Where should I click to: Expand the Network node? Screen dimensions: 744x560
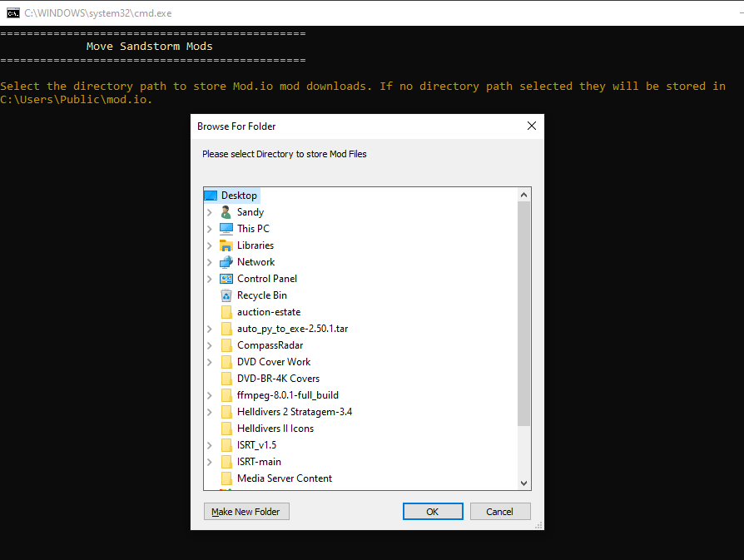pos(209,262)
